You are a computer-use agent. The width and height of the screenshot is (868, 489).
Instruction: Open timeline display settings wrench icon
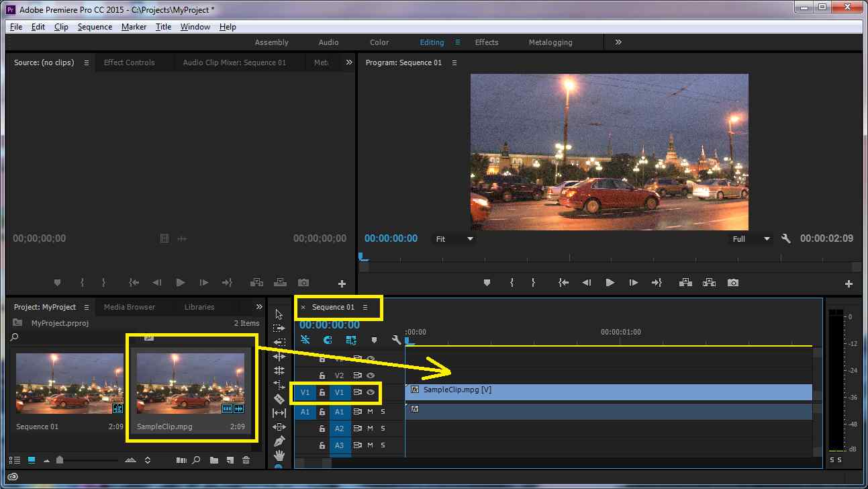click(x=396, y=341)
